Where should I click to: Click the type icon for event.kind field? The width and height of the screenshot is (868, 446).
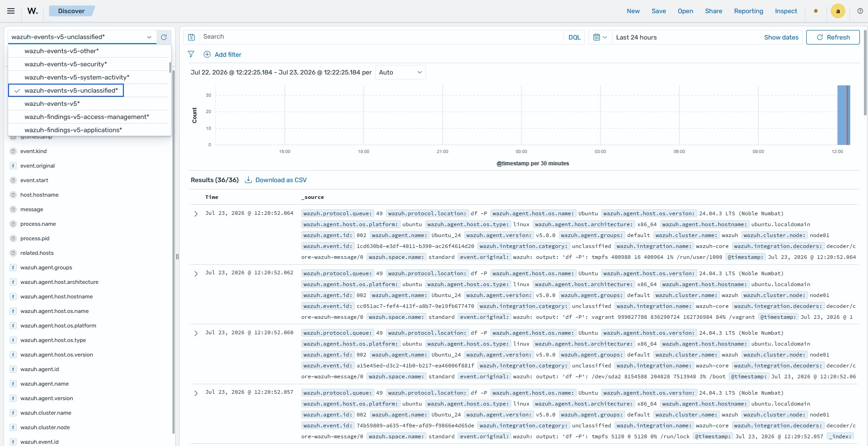pyautogui.click(x=13, y=151)
